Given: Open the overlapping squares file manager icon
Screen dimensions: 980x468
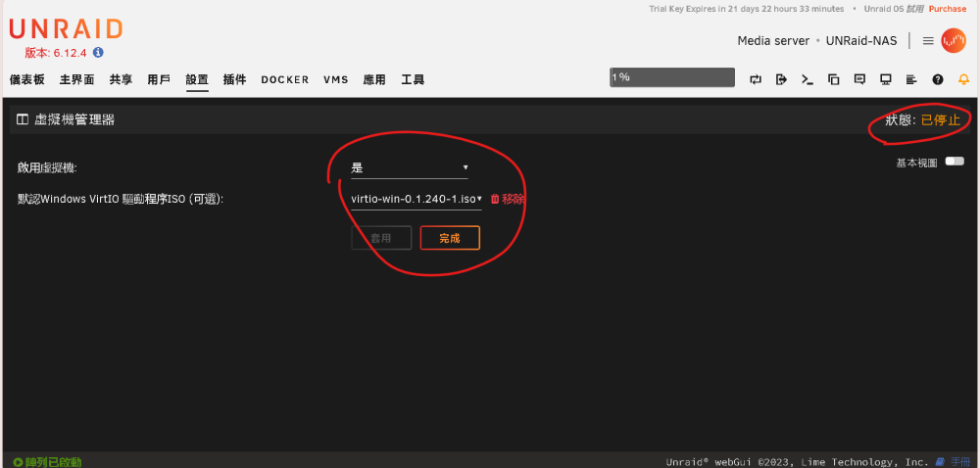Looking at the screenshot, I should [833, 79].
